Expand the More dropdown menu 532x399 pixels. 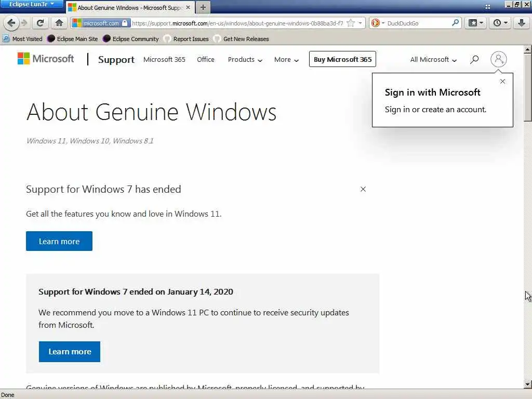[286, 59]
